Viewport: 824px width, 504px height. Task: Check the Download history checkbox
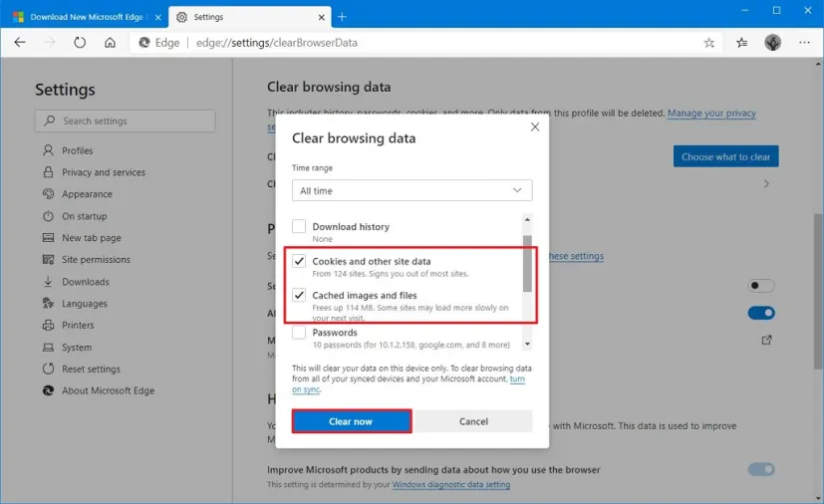299,227
